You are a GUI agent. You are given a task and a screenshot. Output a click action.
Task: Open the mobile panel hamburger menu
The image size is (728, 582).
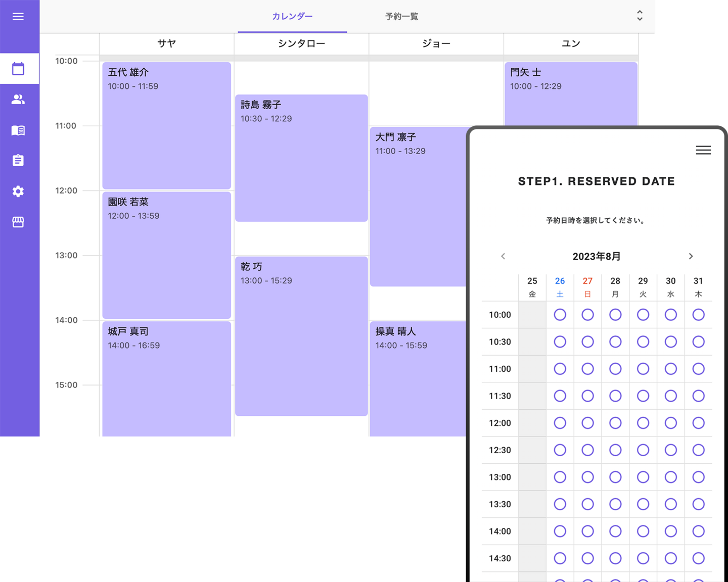click(703, 150)
